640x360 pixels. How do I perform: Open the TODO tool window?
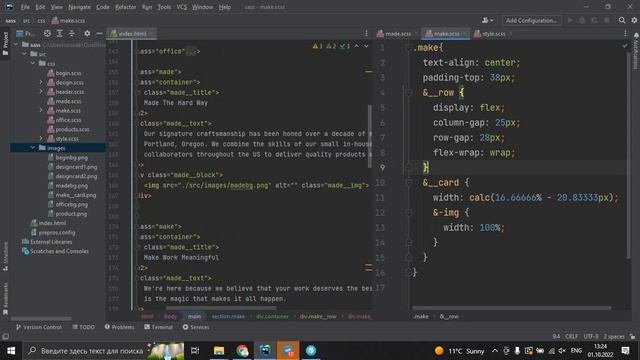pos(83,327)
